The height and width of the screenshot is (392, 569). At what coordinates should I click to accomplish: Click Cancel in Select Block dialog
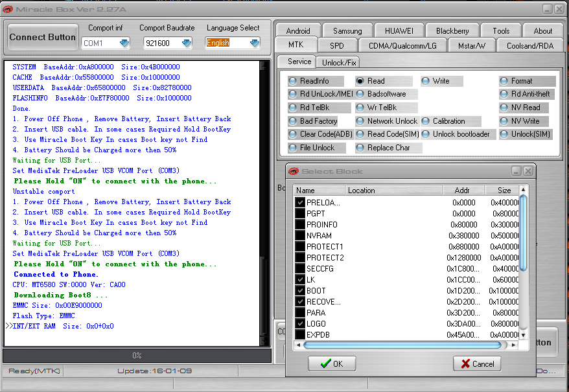coord(477,363)
